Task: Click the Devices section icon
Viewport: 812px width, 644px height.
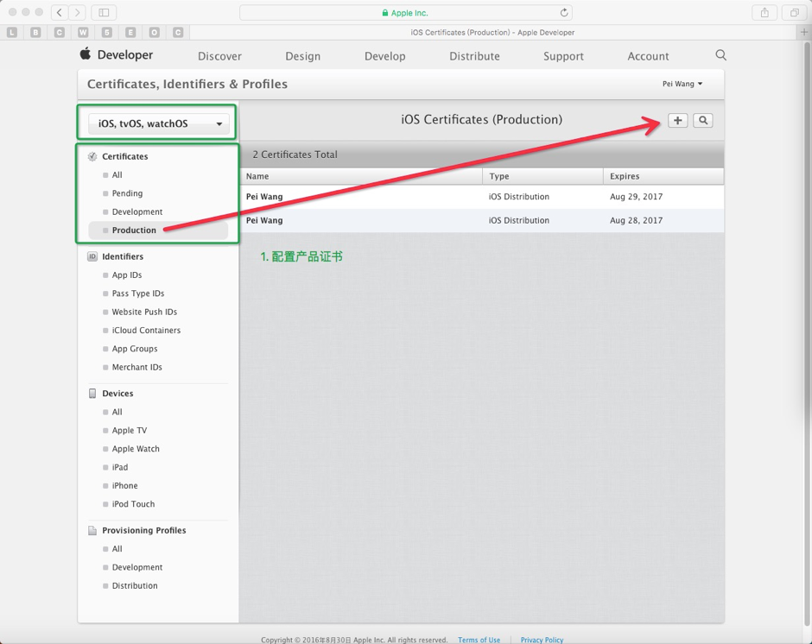Action: coord(92,394)
